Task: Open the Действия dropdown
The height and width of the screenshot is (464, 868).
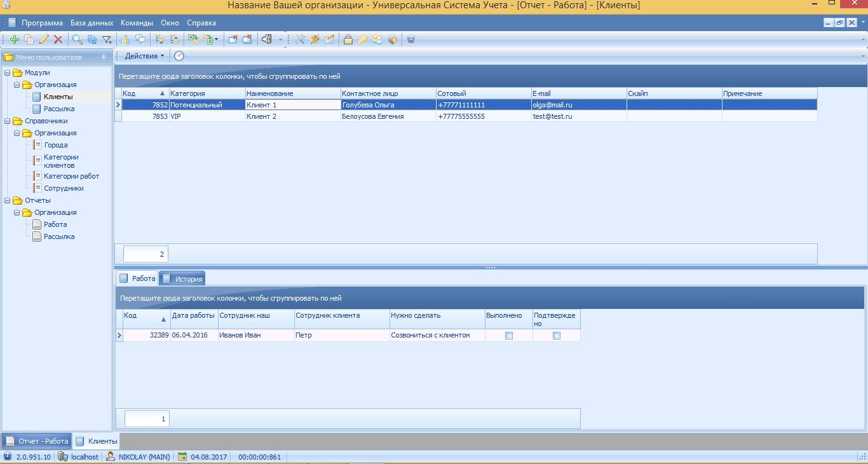Action: coord(144,56)
